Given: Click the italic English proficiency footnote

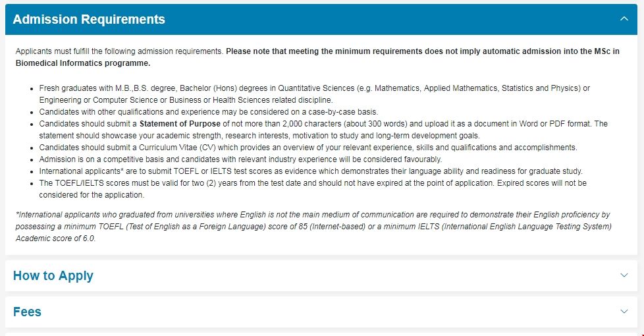Looking at the screenshot, I should tap(313, 227).
